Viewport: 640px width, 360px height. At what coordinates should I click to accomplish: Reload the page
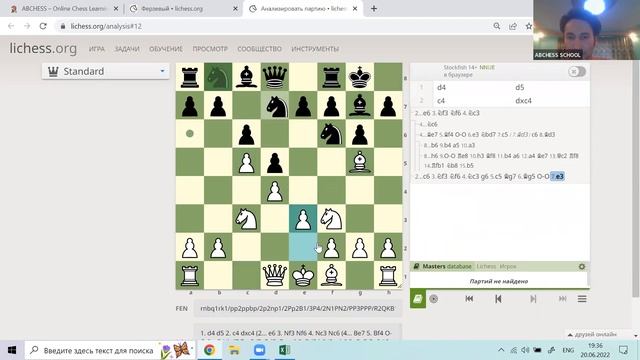(x=43, y=26)
